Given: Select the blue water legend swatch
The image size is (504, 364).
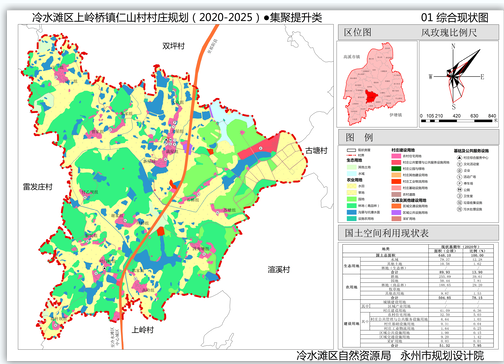Looking at the screenshot, I should (352, 212).
